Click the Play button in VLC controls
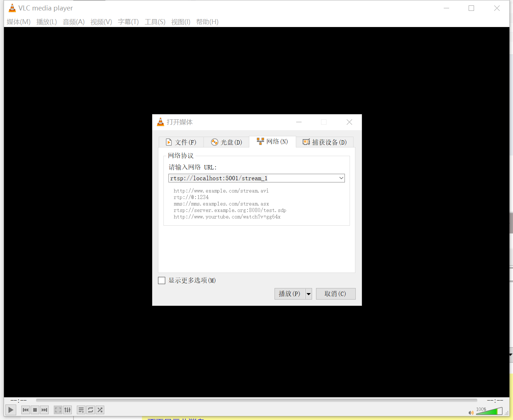513x420 pixels. 11,410
